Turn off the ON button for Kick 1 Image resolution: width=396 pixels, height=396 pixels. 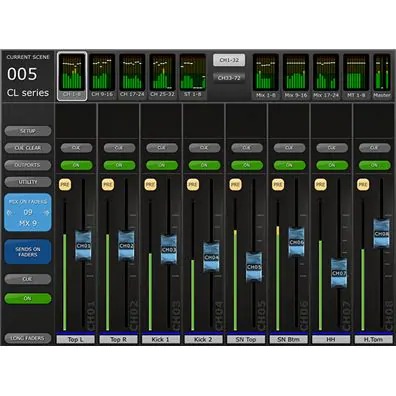[161, 165]
